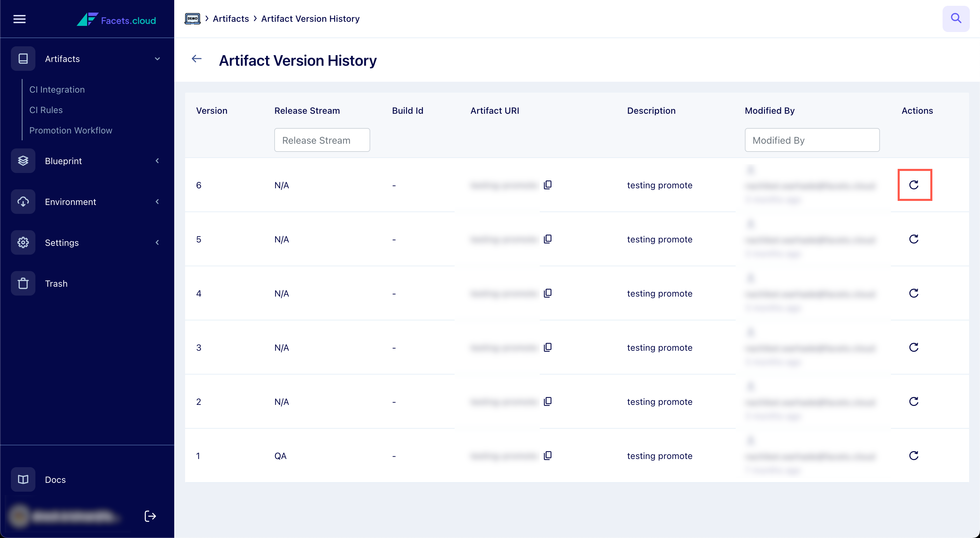Click rollback icon for version 6
980x538 pixels.
pos(914,185)
